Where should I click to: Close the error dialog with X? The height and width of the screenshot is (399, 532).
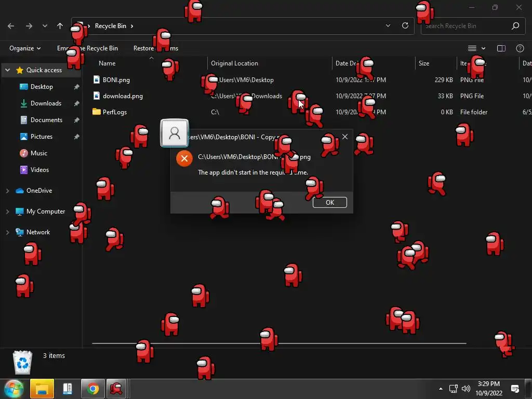tap(345, 137)
